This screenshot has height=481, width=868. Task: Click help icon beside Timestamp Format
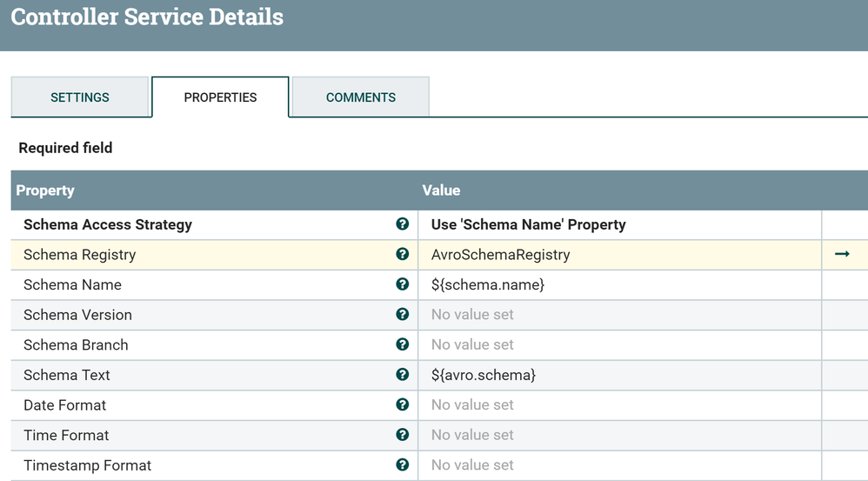(x=402, y=464)
